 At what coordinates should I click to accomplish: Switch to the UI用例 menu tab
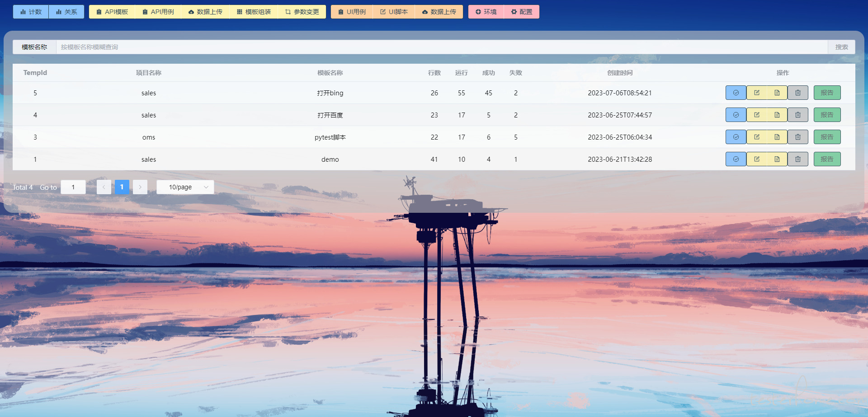point(352,12)
